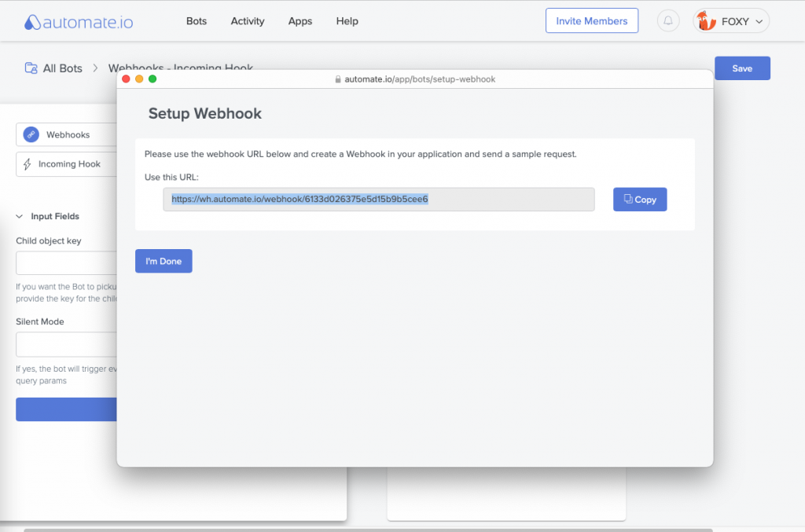The width and height of the screenshot is (805, 532).
Task: Click the Save button
Action: 742,68
